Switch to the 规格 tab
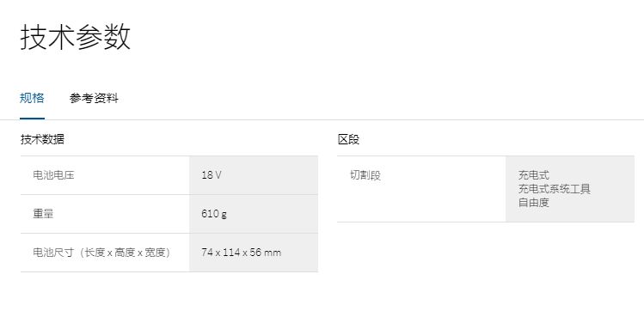Viewport: 644px width, 317px height. [32, 99]
